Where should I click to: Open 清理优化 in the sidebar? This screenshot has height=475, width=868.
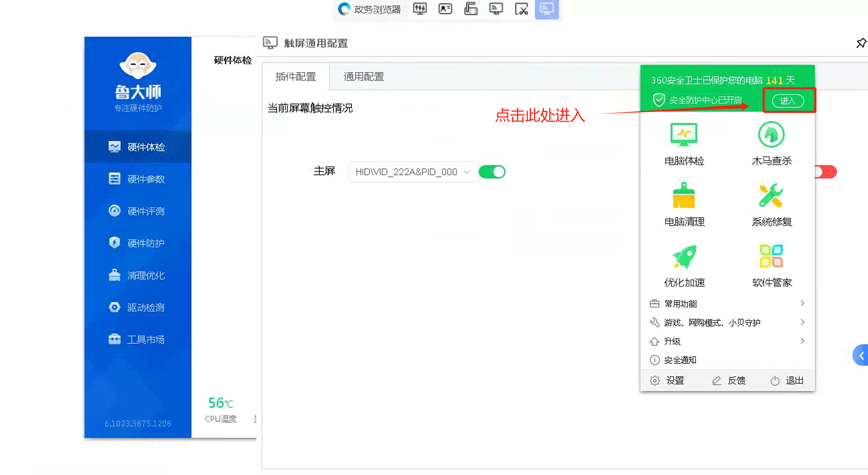(138, 275)
